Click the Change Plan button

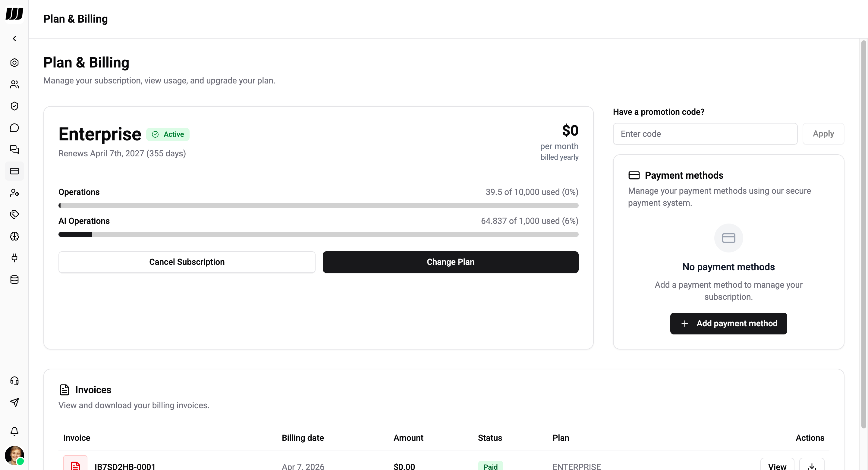click(x=451, y=262)
